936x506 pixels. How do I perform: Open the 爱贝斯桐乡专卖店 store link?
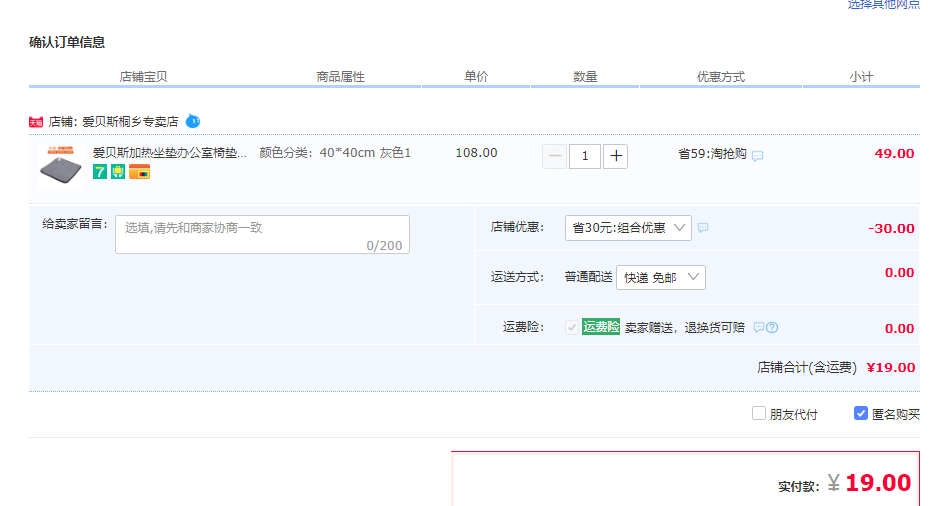point(130,122)
